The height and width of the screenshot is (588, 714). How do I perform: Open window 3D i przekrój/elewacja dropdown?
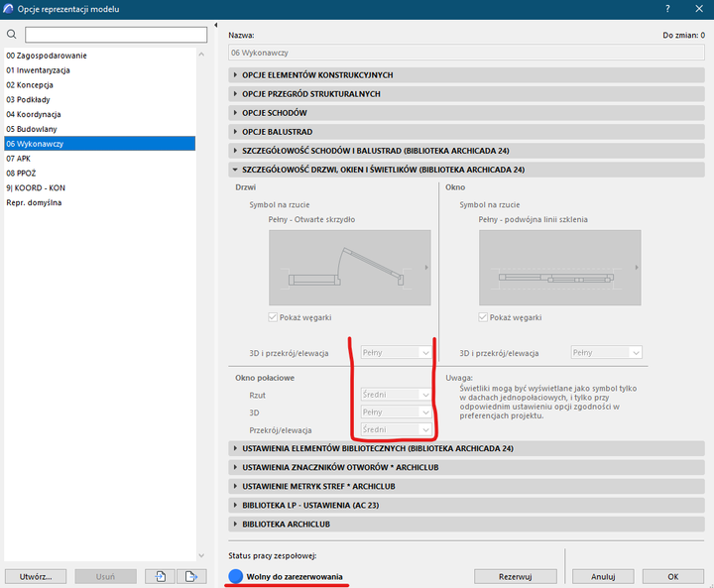(x=607, y=353)
